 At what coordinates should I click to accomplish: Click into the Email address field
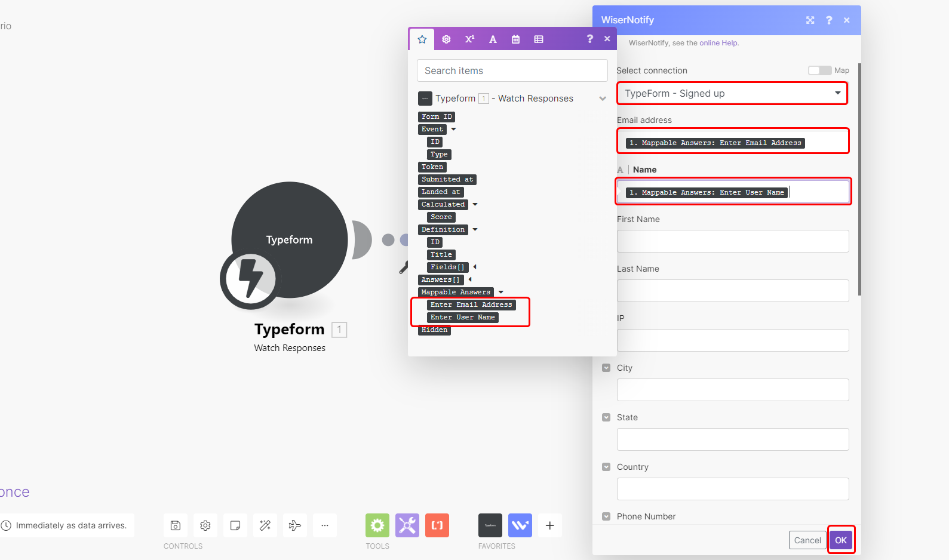click(x=733, y=141)
